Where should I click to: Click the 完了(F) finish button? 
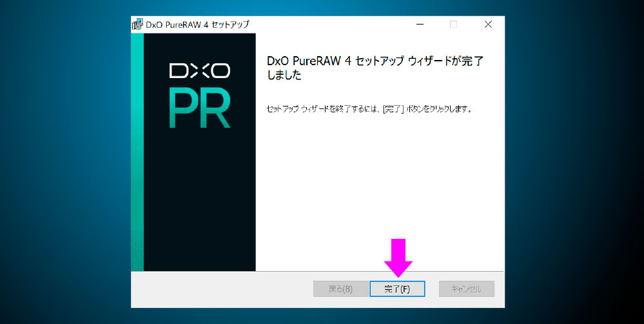397,289
